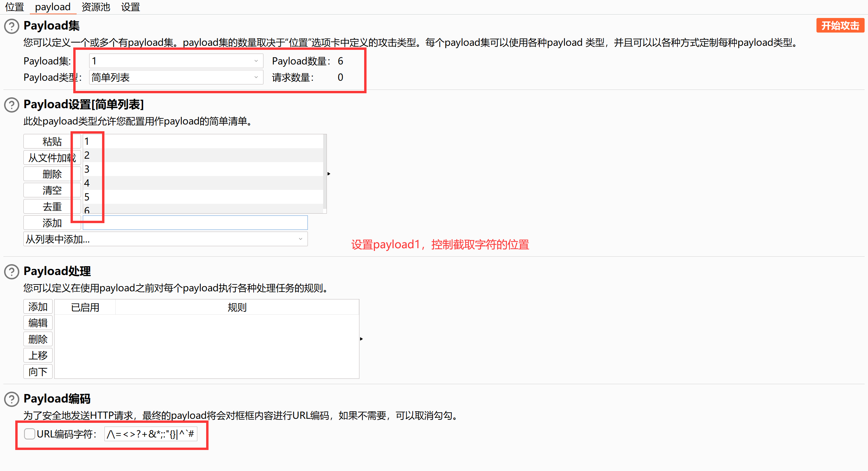Enable the URL编码字符 checkbox
The height and width of the screenshot is (471, 868).
click(29, 434)
